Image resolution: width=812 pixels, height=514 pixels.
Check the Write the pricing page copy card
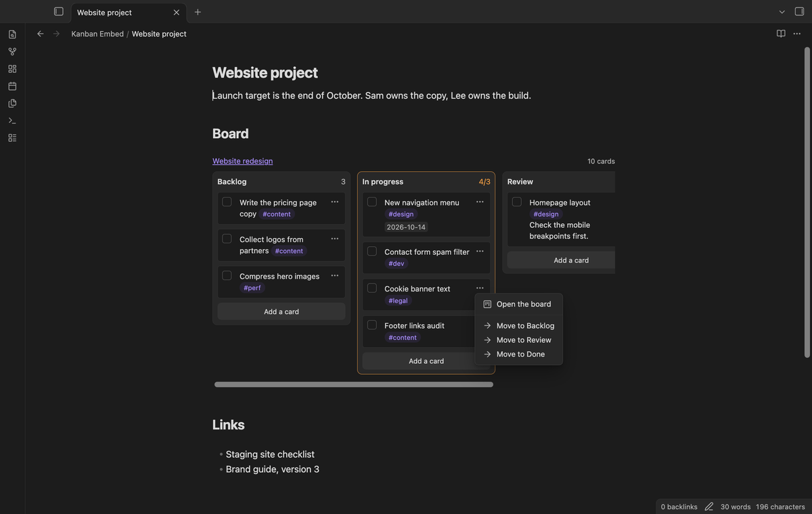coord(227,202)
